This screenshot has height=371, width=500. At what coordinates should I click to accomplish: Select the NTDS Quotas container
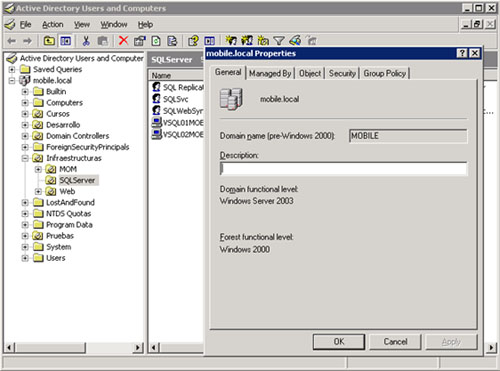[69, 214]
